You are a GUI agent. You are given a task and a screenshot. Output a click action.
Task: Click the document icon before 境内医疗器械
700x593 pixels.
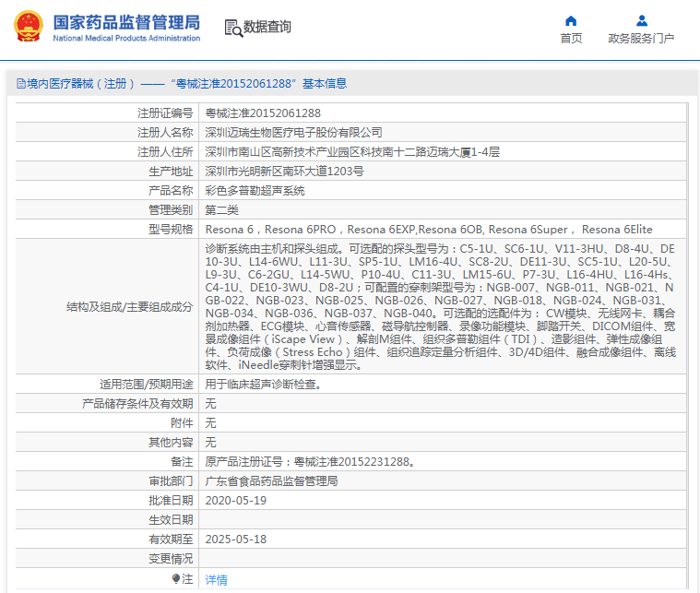tap(21, 84)
